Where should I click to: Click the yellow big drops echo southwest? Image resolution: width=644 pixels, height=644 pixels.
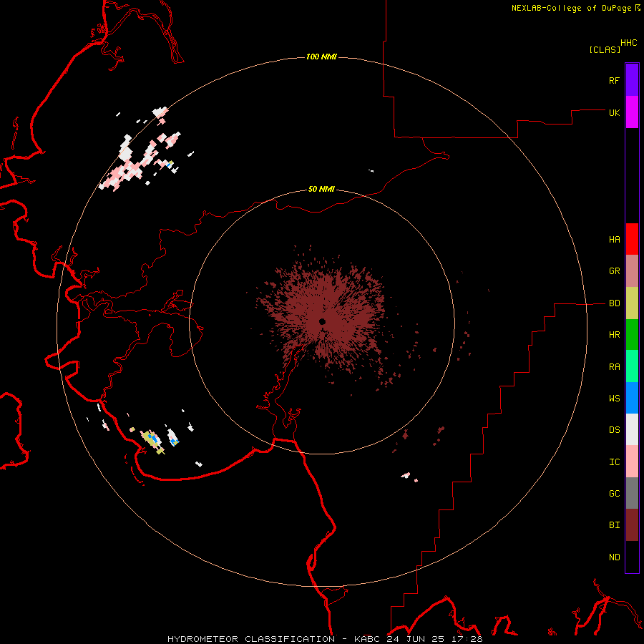point(151,440)
